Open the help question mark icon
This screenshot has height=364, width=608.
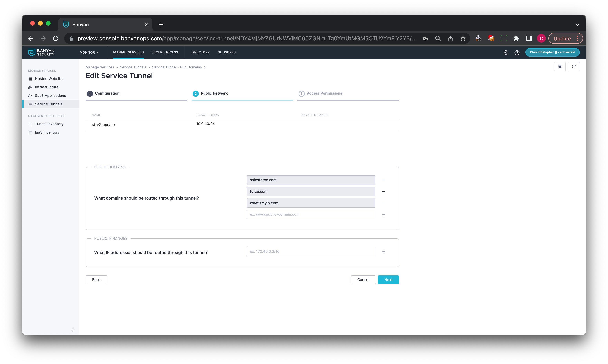[517, 52]
